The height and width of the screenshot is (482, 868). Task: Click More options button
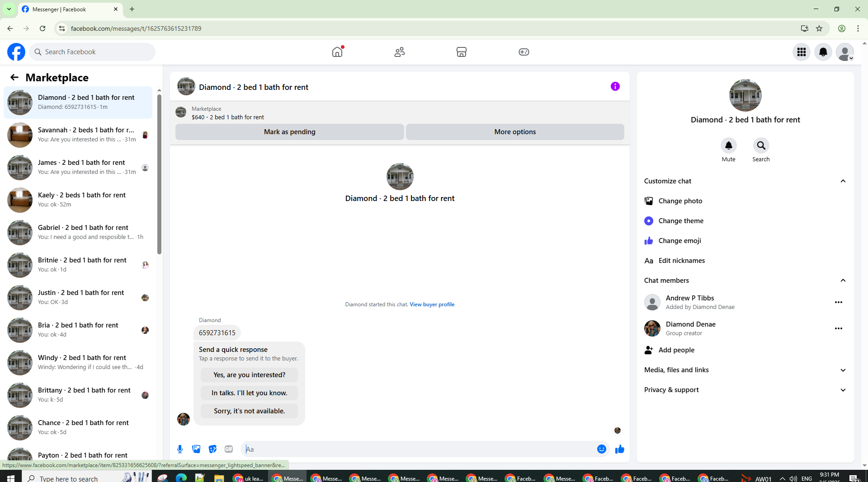point(515,132)
